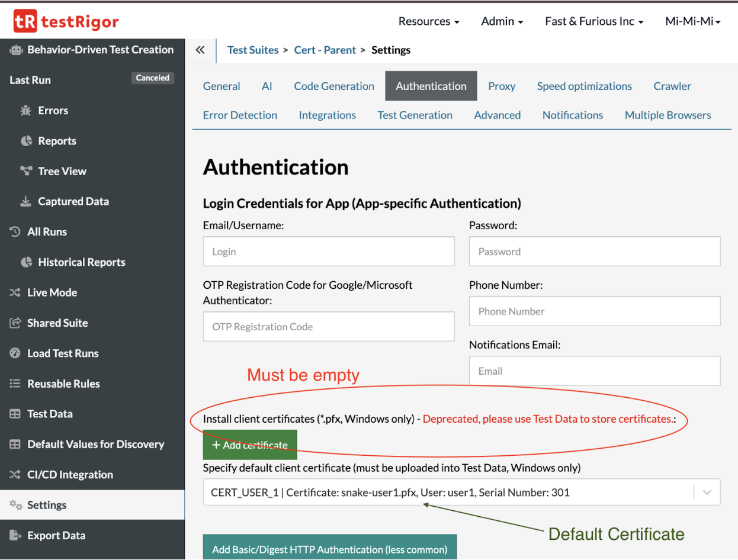Open Settings via the gears icon
738x560 pixels.
pos(15,505)
